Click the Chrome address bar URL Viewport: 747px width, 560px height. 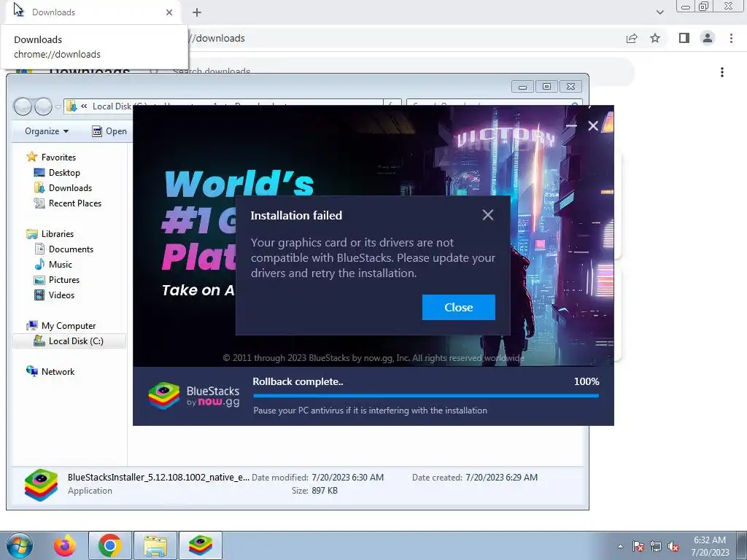(217, 38)
